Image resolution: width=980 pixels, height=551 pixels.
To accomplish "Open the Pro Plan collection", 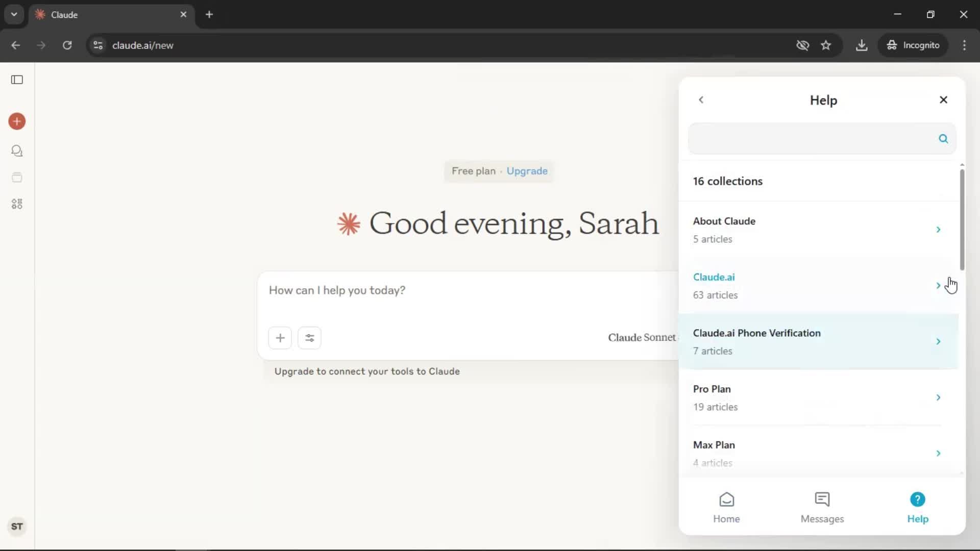I will (818, 397).
